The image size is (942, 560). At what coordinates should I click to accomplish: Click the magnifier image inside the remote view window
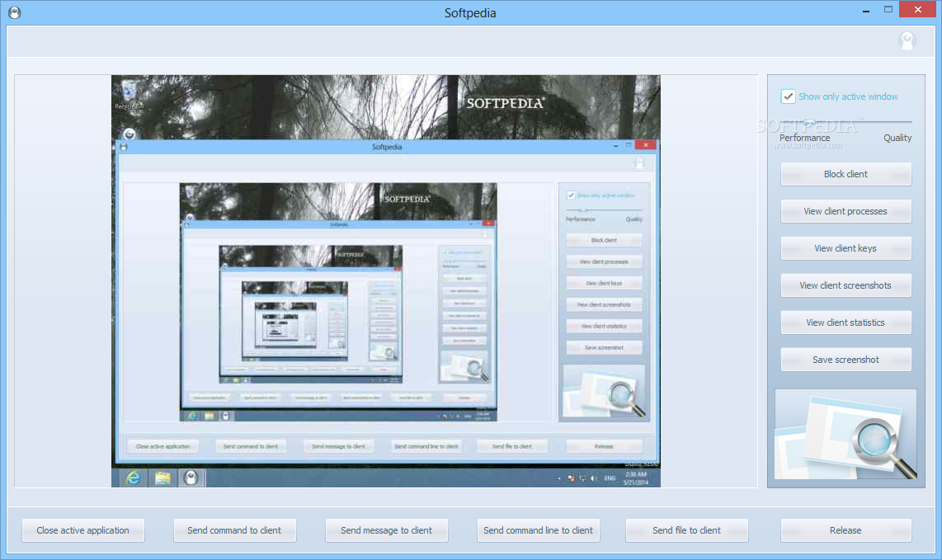[x=604, y=391]
